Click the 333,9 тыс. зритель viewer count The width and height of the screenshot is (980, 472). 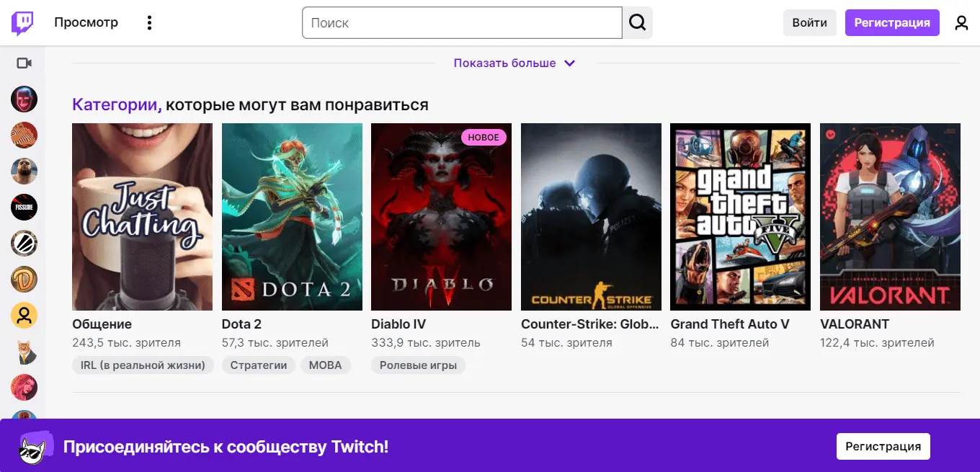[426, 343]
